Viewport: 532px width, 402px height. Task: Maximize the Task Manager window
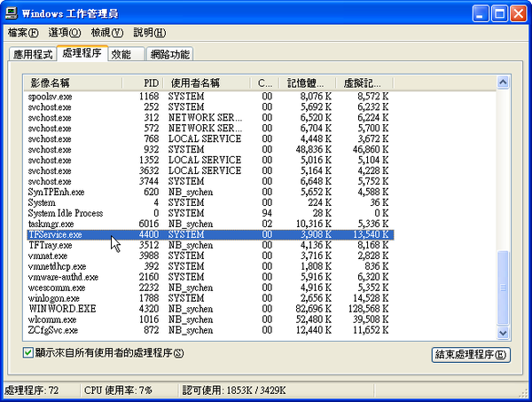pyautogui.click(x=499, y=13)
